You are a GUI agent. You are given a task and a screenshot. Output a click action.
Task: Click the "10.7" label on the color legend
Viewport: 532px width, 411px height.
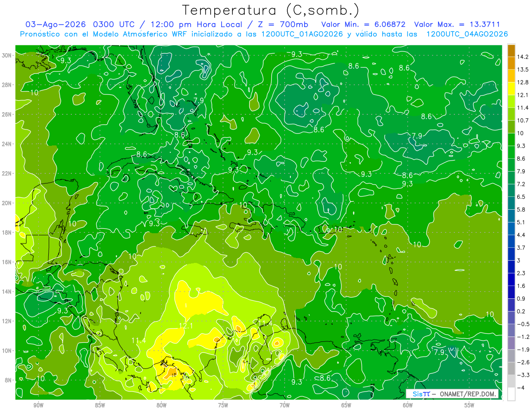[523, 121]
